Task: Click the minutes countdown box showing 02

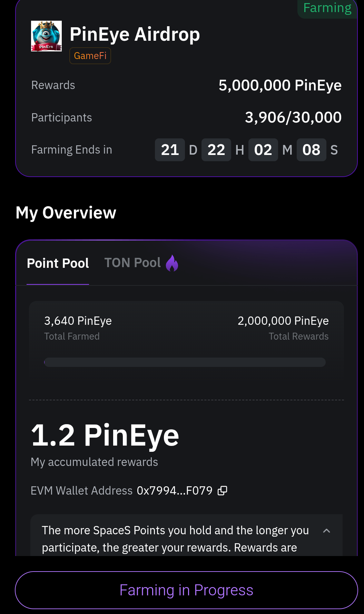Action: (x=263, y=150)
